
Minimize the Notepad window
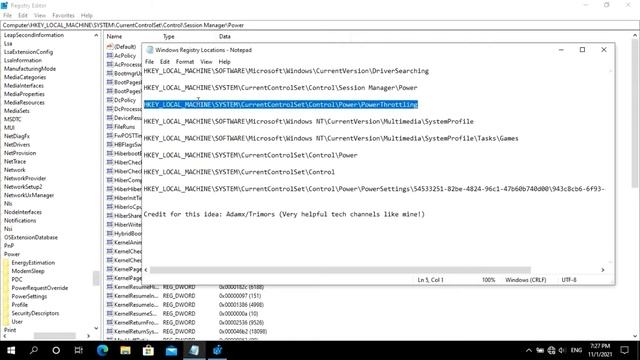[x=561, y=50]
